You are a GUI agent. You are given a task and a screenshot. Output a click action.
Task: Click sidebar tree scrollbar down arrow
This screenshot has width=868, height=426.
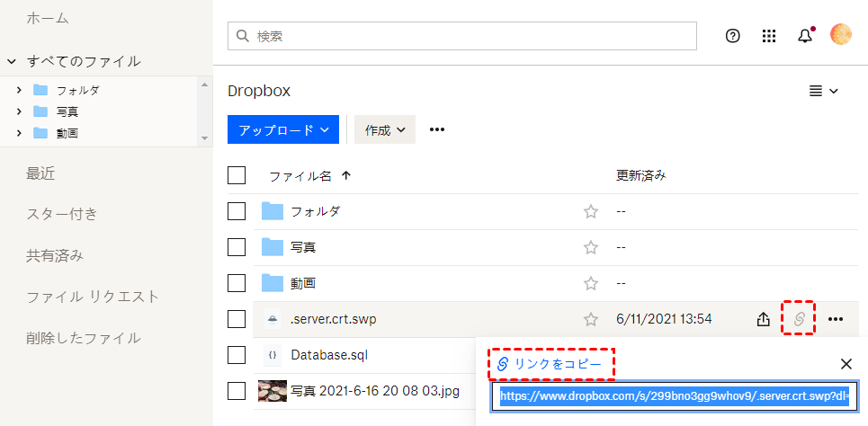click(204, 138)
